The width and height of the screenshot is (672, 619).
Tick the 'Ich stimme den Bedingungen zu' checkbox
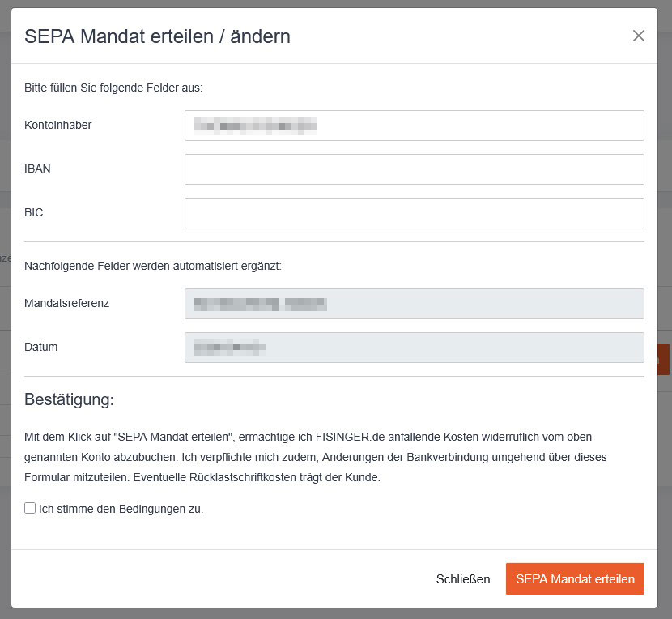tap(30, 508)
